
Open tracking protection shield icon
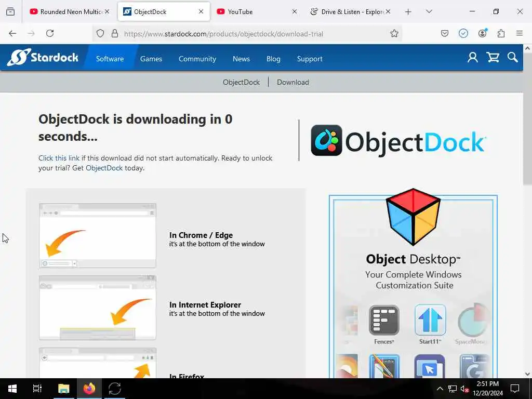pos(100,33)
